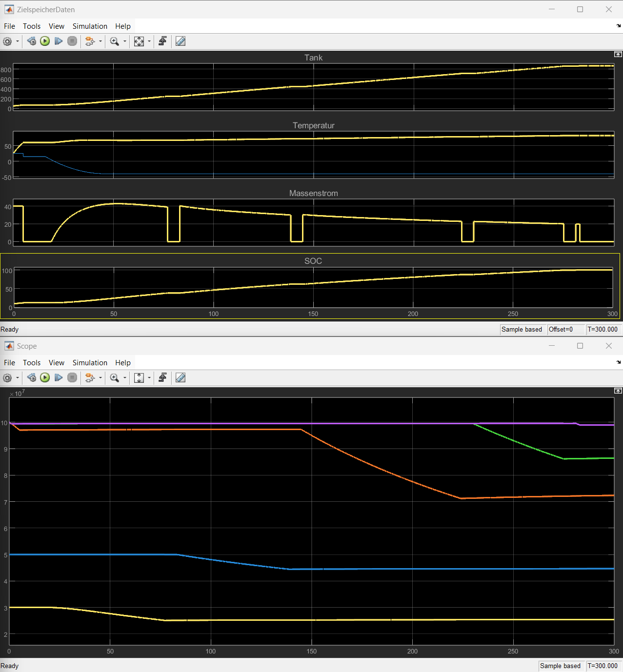This screenshot has width=623, height=672.
Task: Expand the zoom options arrow in ZielspeicherDaten toolbar
Action: (125, 41)
